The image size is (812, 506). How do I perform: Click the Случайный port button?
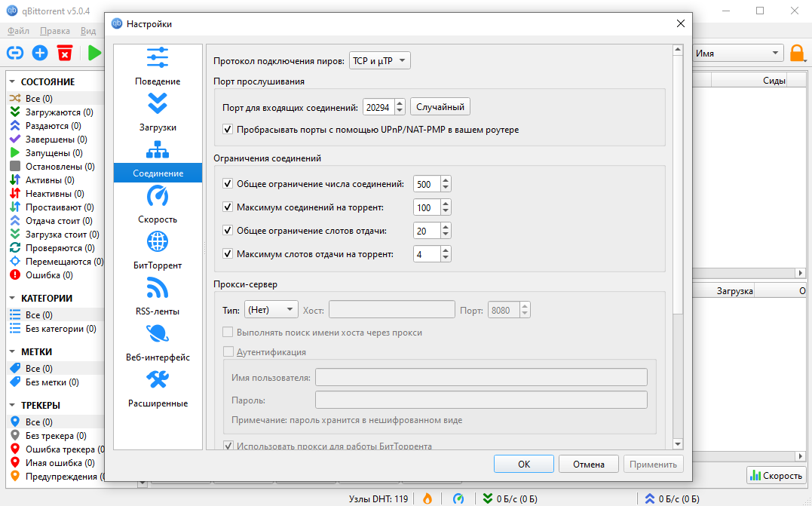click(440, 107)
